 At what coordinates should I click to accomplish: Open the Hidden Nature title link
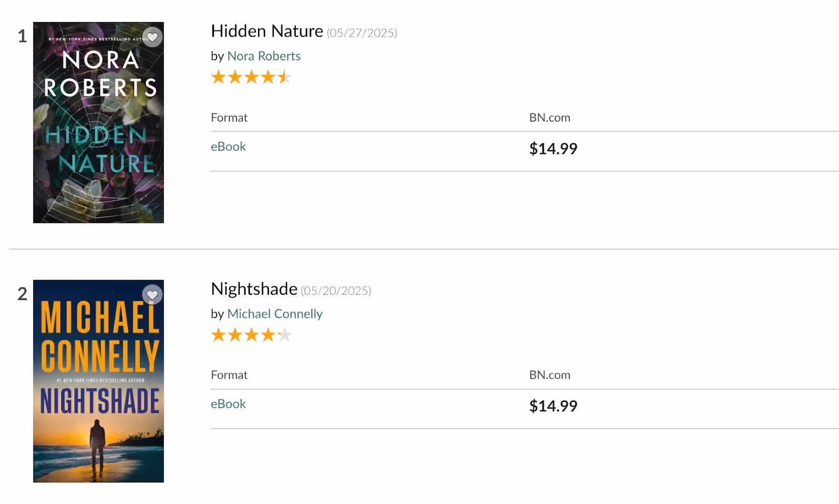(x=267, y=31)
